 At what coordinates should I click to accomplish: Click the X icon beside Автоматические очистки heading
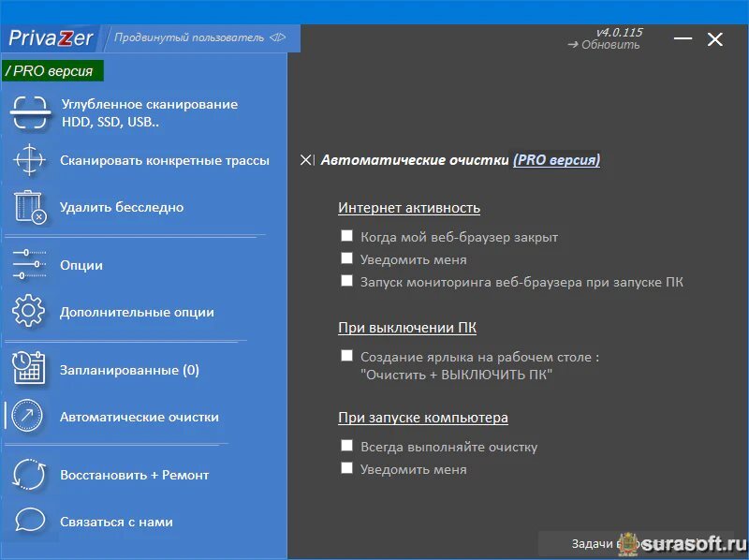(x=307, y=160)
